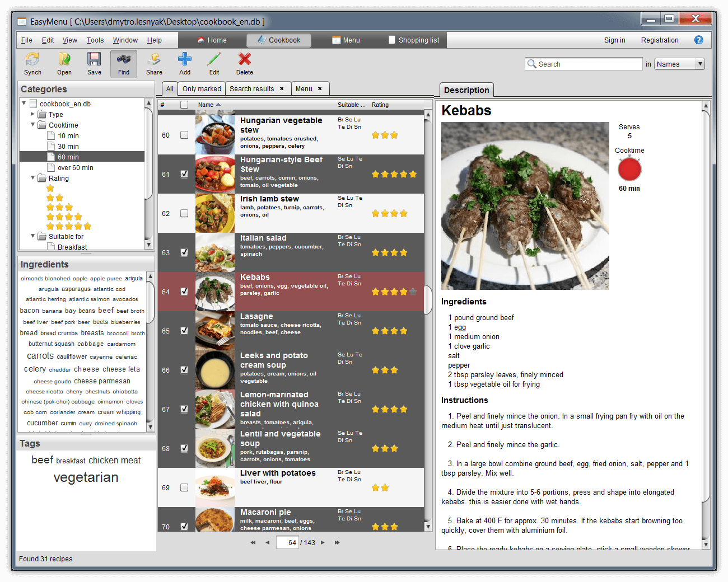Collapse the Cooktime category node
The image size is (728, 582).
[x=32, y=124]
